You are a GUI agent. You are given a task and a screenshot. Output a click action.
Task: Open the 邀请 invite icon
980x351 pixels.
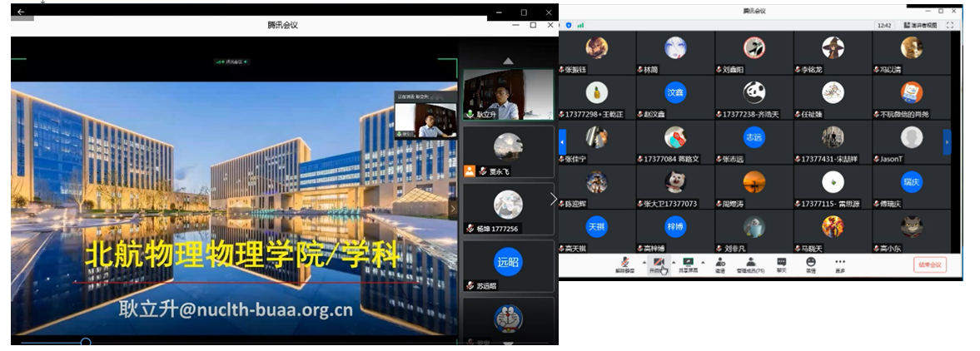click(x=720, y=262)
